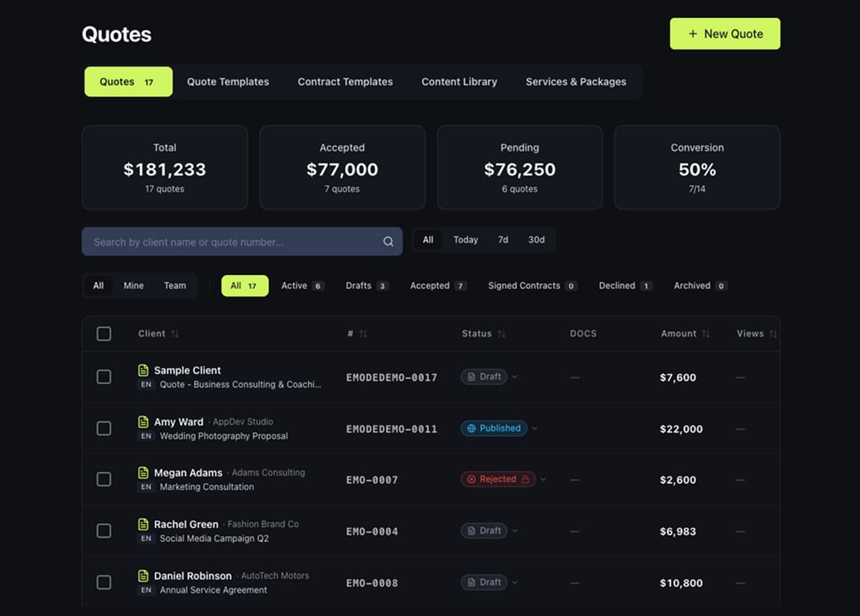The height and width of the screenshot is (616, 860).
Task: Expand the Draft status dropdown for Sample Client
Action: click(515, 377)
